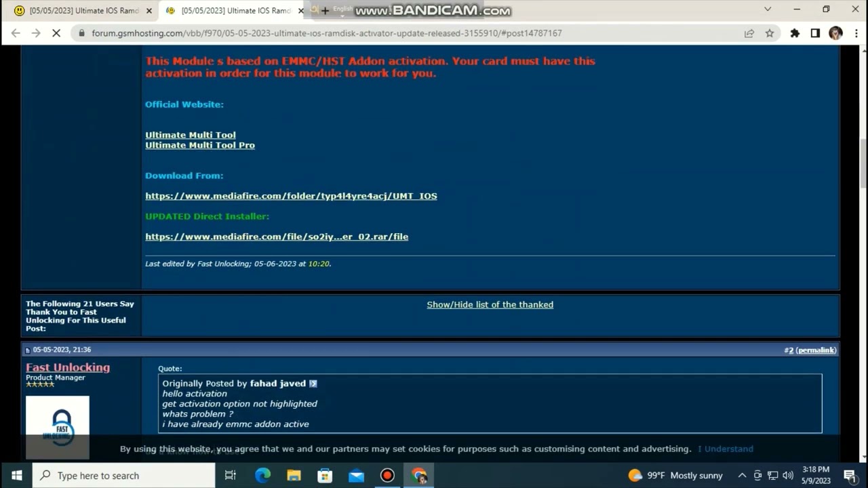Viewport: 868px width, 488px height.
Task: Open the volume control tray icon
Action: (787, 475)
